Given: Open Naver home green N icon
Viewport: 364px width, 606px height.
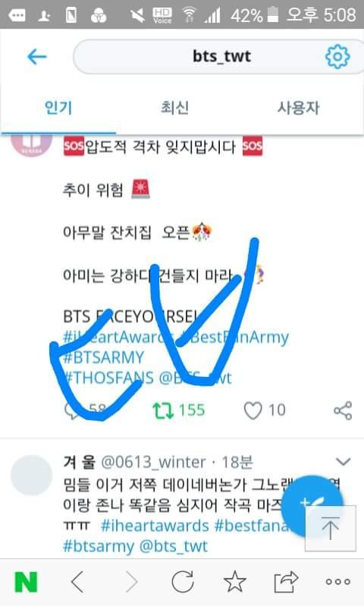Looking at the screenshot, I should click(x=26, y=582).
